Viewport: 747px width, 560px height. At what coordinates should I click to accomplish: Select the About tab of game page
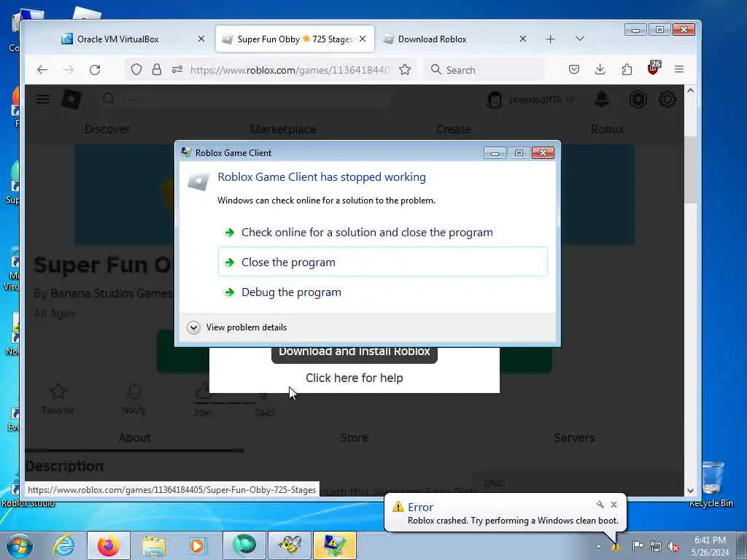coord(135,437)
